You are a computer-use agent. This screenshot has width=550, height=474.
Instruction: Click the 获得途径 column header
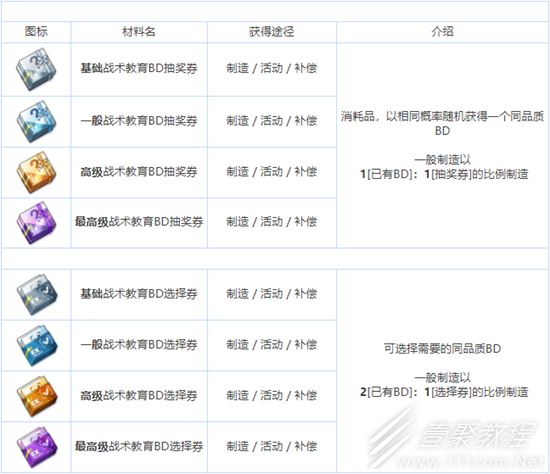(272, 32)
